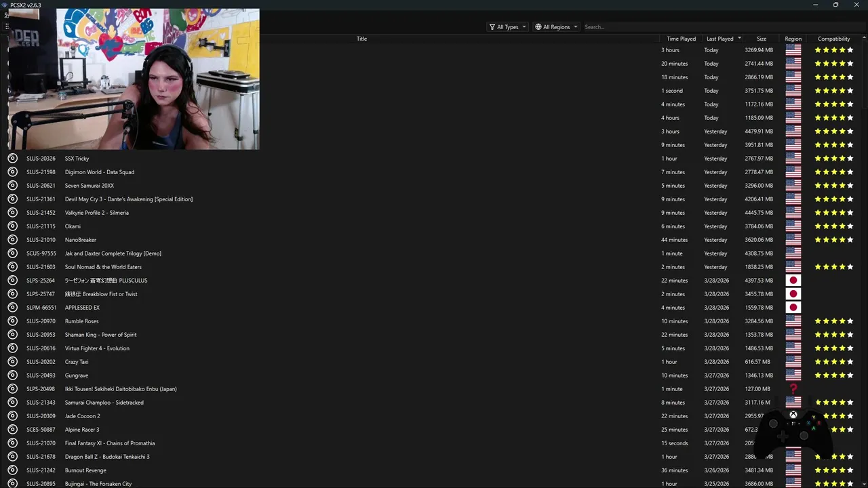Click the disc icon for Gungrave
868x488 pixels.
[x=12, y=375]
